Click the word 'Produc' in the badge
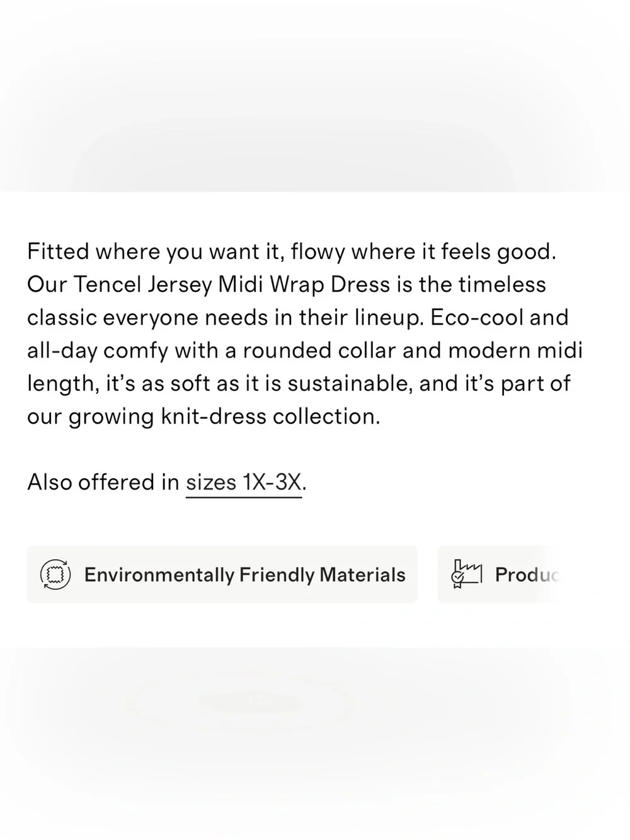This screenshot has width=630, height=840. (x=527, y=575)
